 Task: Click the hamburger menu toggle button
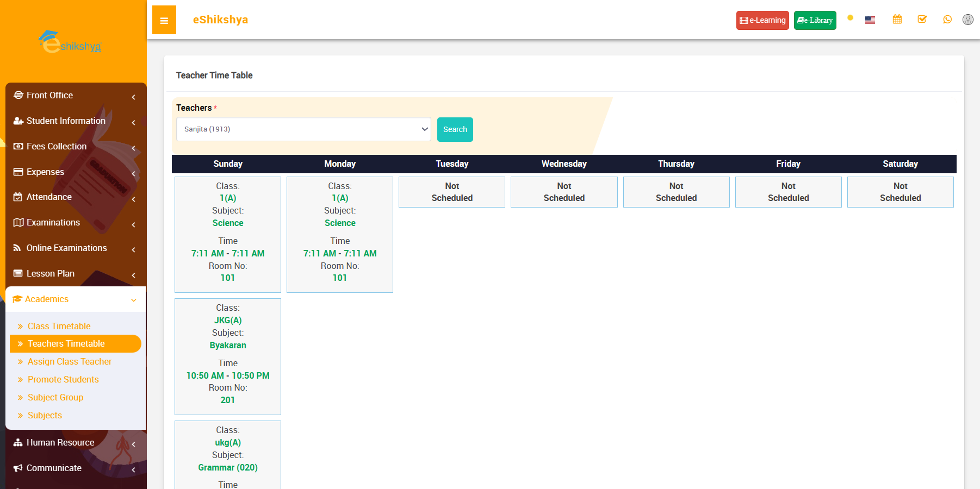[x=164, y=20]
